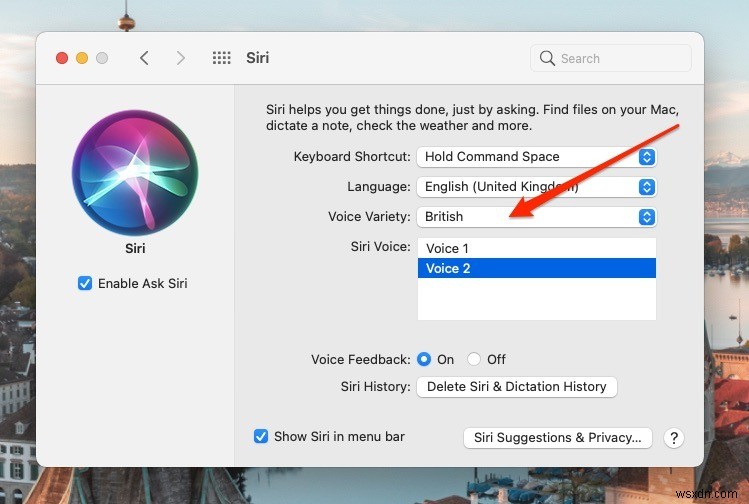Click the large Siri orb icon
This screenshot has width=749, height=504.
coord(135,172)
